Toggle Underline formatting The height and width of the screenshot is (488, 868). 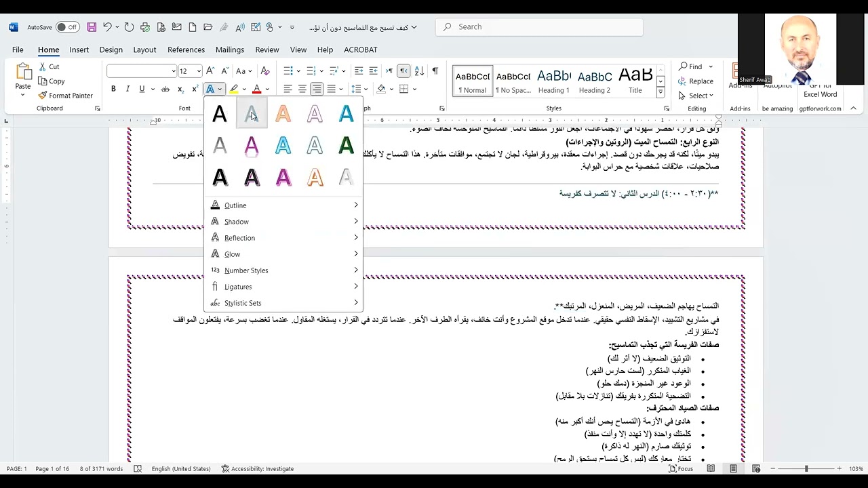(x=142, y=89)
